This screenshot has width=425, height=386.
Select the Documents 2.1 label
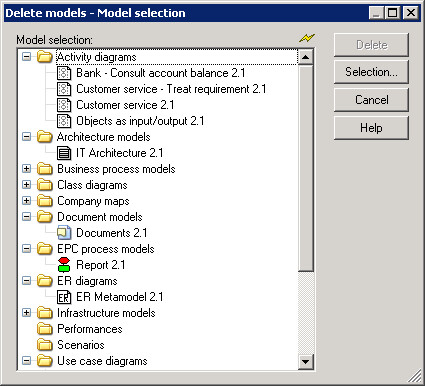(x=112, y=233)
